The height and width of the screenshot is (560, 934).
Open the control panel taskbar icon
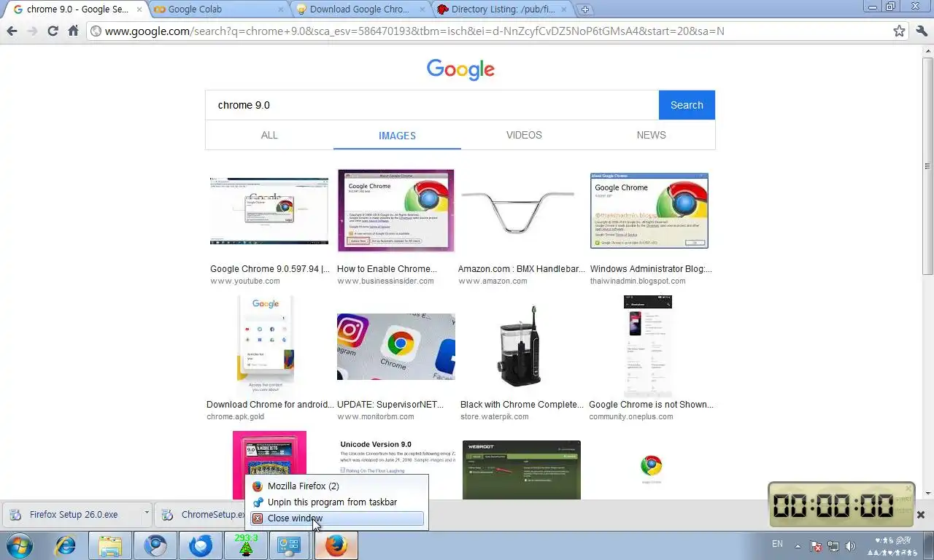point(290,545)
